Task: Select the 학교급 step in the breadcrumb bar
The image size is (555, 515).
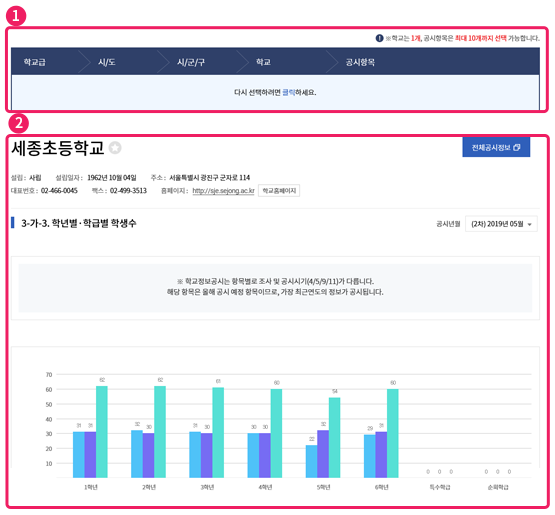Action: [35, 62]
